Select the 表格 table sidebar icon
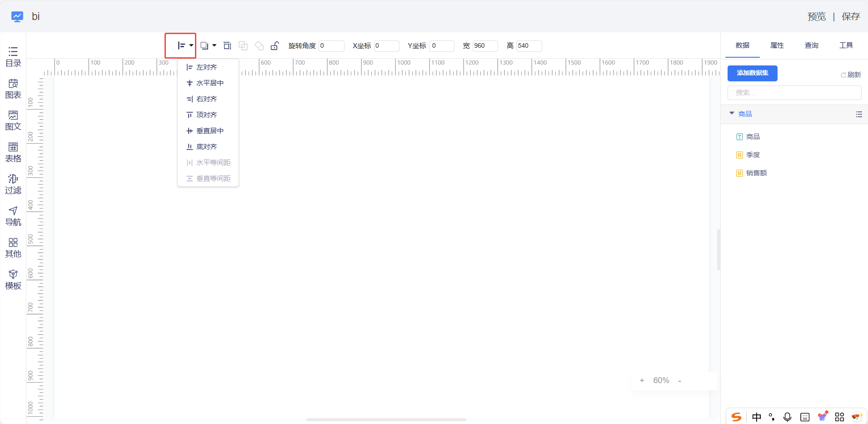 point(13,152)
